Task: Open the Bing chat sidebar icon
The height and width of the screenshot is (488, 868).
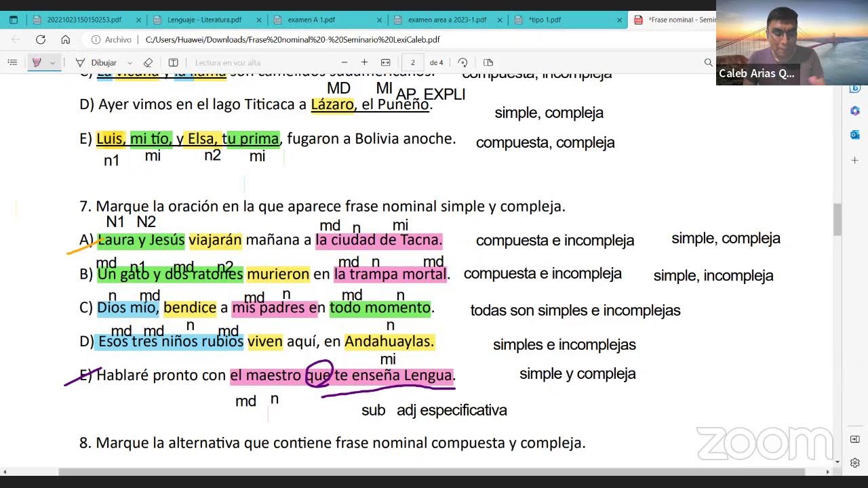Action: (x=854, y=88)
